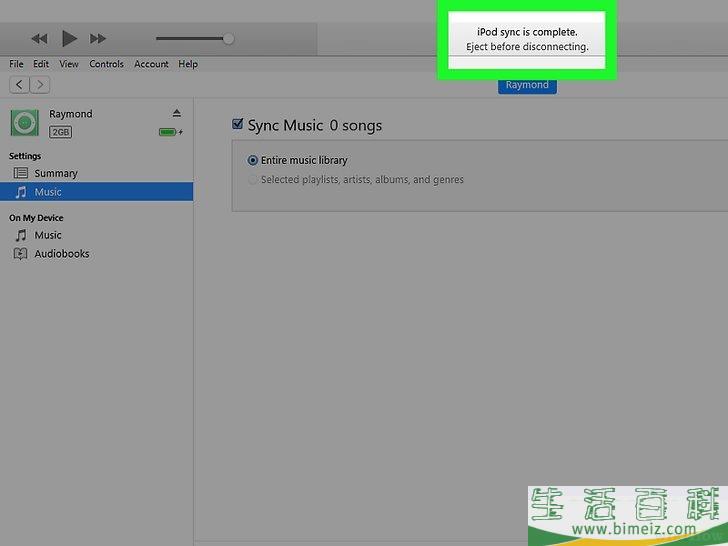Open the File menu
The height and width of the screenshot is (546, 728).
tap(16, 64)
